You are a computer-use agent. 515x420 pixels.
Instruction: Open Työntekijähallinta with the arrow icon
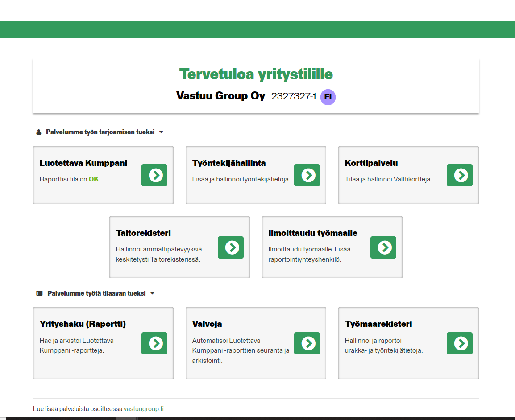tap(307, 175)
